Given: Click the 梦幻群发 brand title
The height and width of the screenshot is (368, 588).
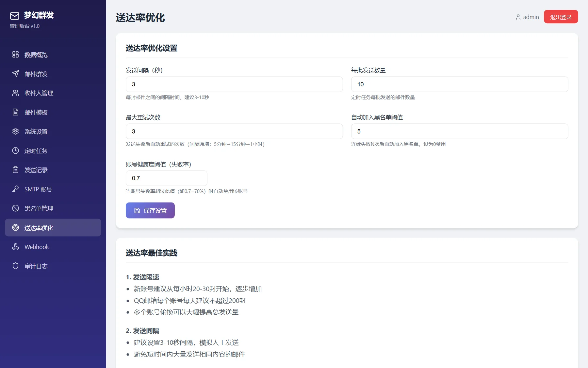Looking at the screenshot, I should tap(39, 15).
